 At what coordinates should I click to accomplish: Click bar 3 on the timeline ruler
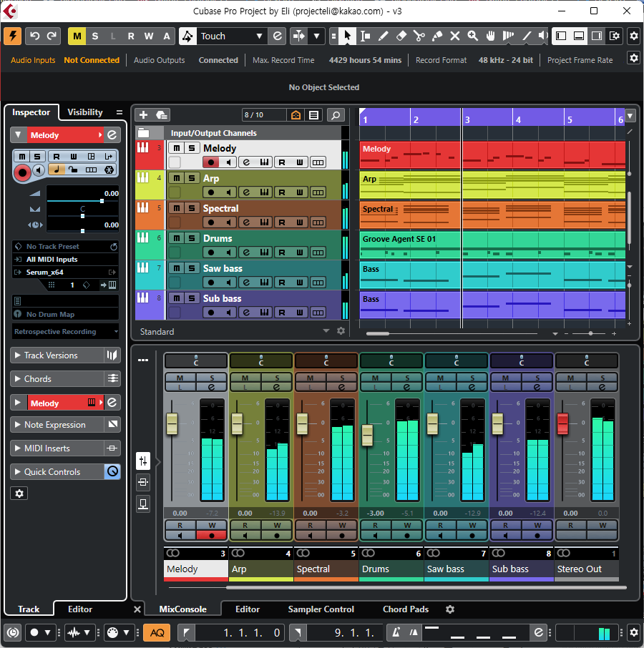[x=467, y=120]
